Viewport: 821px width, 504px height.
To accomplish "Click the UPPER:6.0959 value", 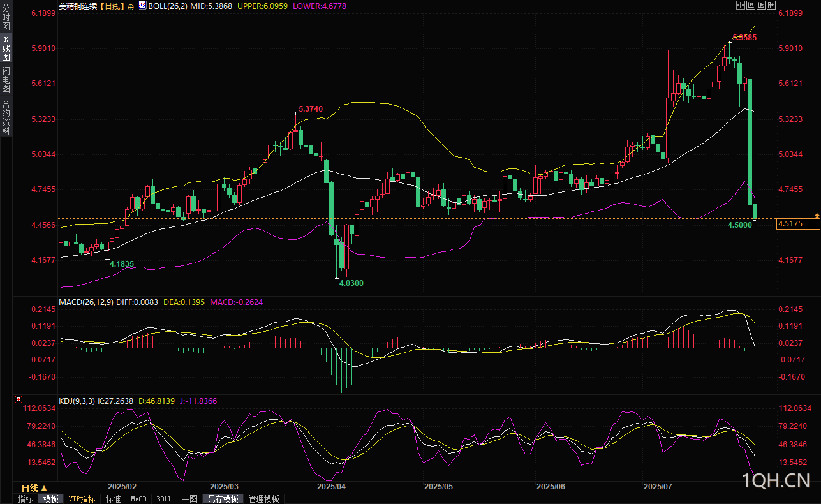I will click(x=262, y=6).
